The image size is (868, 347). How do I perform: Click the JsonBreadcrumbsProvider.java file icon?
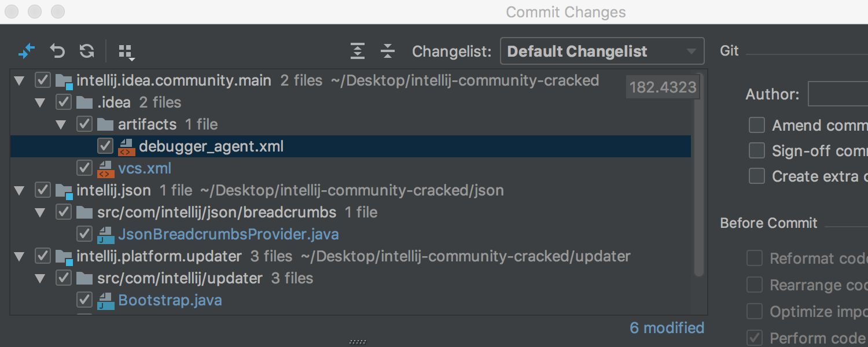coord(105,235)
